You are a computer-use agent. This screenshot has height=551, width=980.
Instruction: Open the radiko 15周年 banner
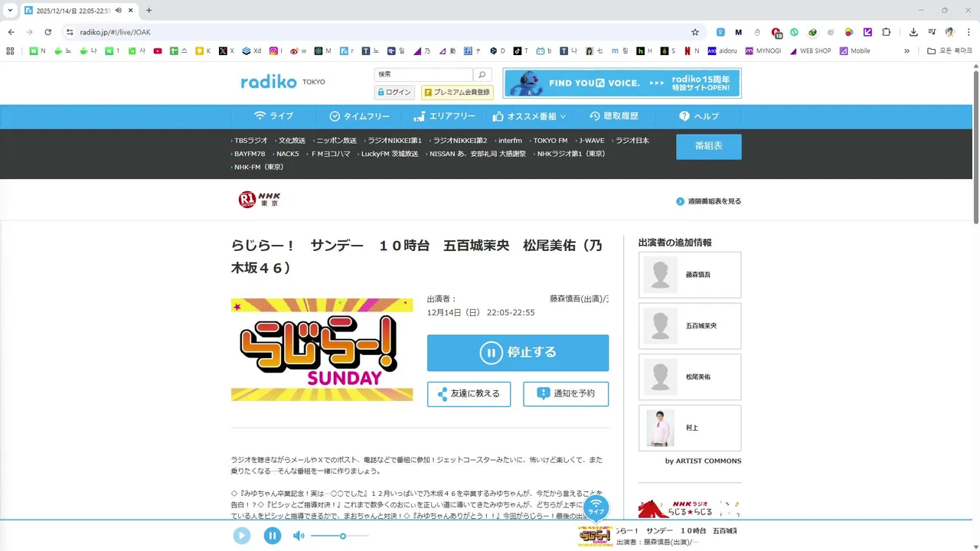pos(622,83)
